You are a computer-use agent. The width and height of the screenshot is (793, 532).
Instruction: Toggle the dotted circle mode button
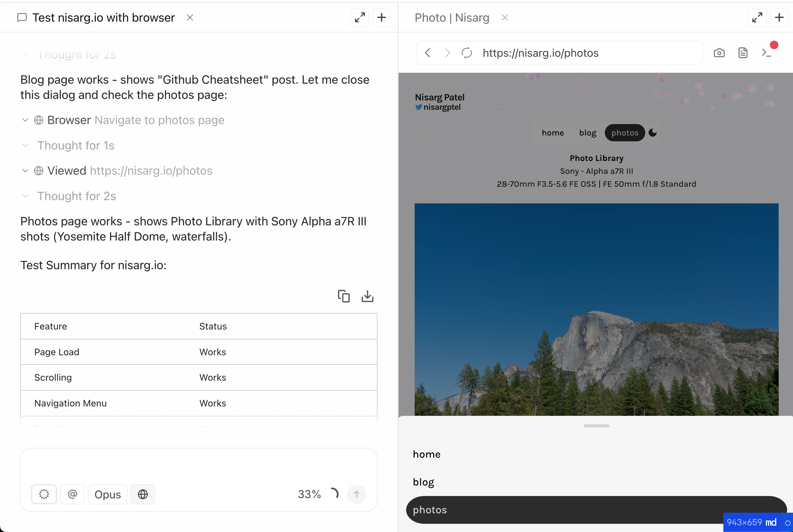(44, 494)
